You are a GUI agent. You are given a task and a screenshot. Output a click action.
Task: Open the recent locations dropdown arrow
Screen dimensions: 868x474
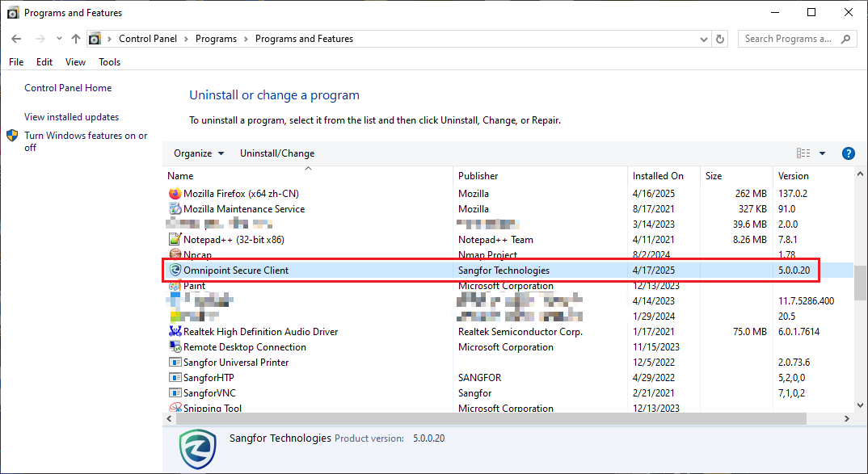click(x=59, y=39)
